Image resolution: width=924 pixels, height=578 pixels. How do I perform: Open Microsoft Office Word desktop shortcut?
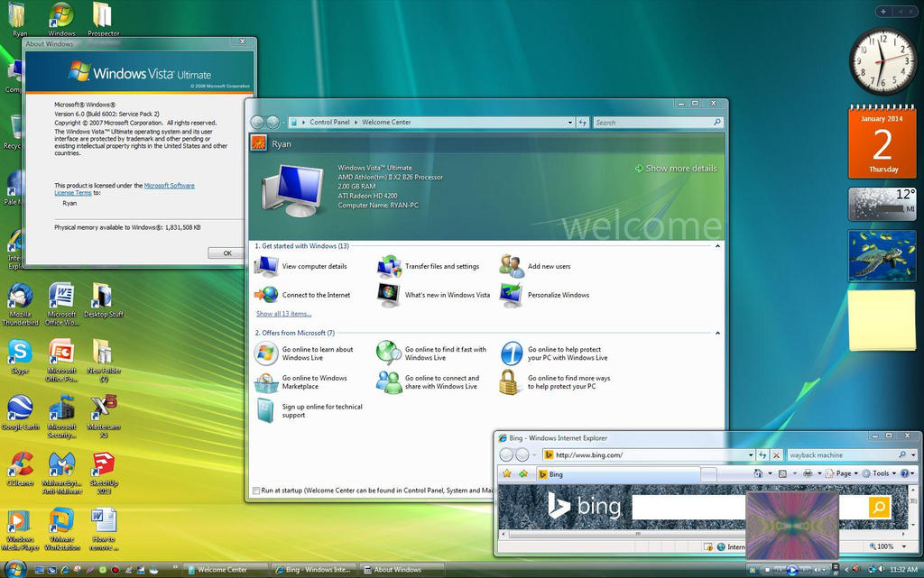(x=62, y=304)
